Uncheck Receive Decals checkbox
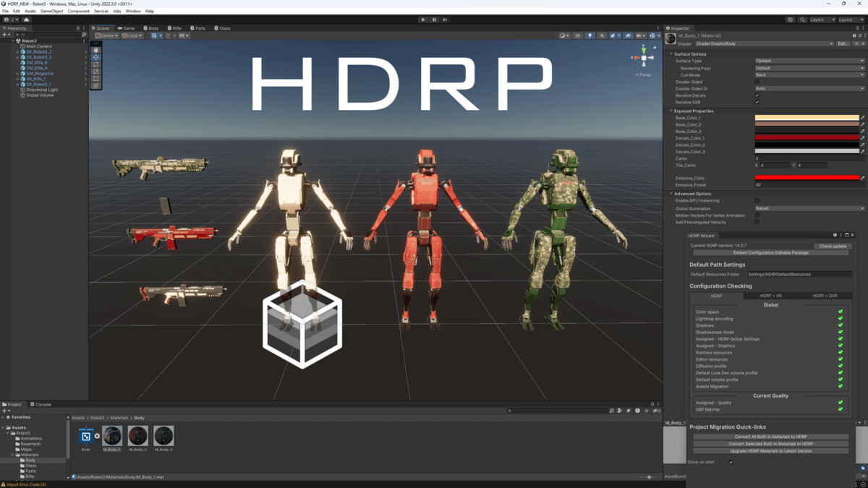The image size is (868, 488). (757, 95)
